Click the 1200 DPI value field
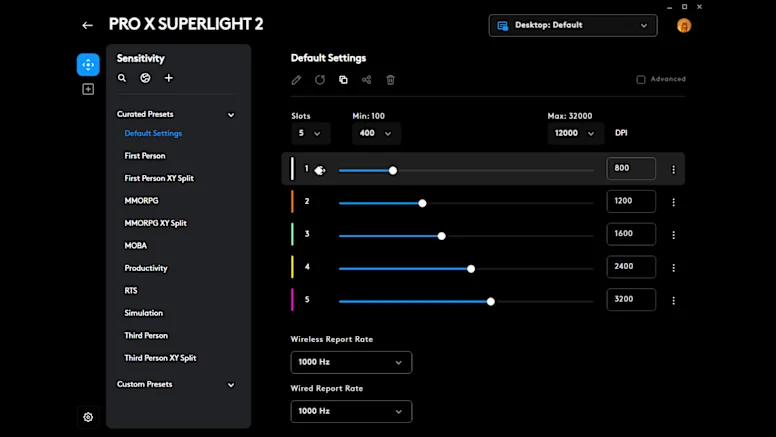This screenshot has width=776, height=437. point(631,201)
